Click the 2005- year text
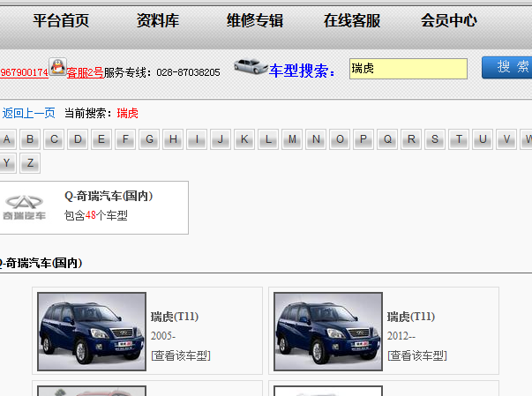532x396 pixels. (x=163, y=336)
